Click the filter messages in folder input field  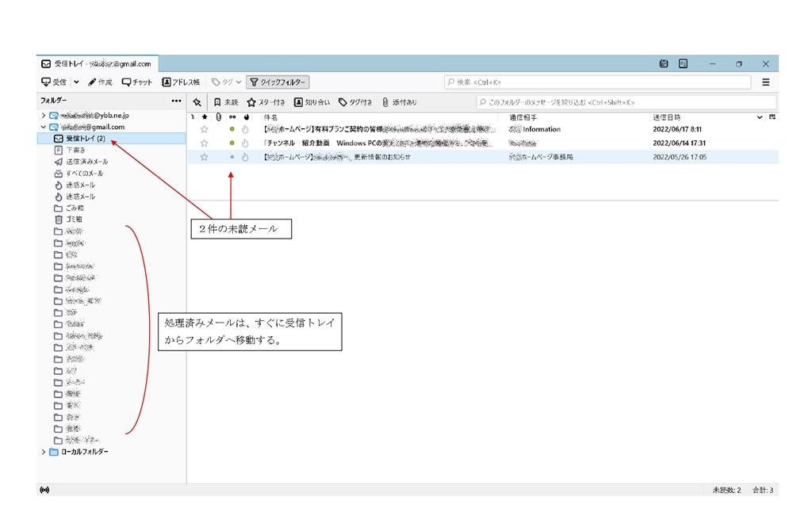pyautogui.click(x=626, y=102)
